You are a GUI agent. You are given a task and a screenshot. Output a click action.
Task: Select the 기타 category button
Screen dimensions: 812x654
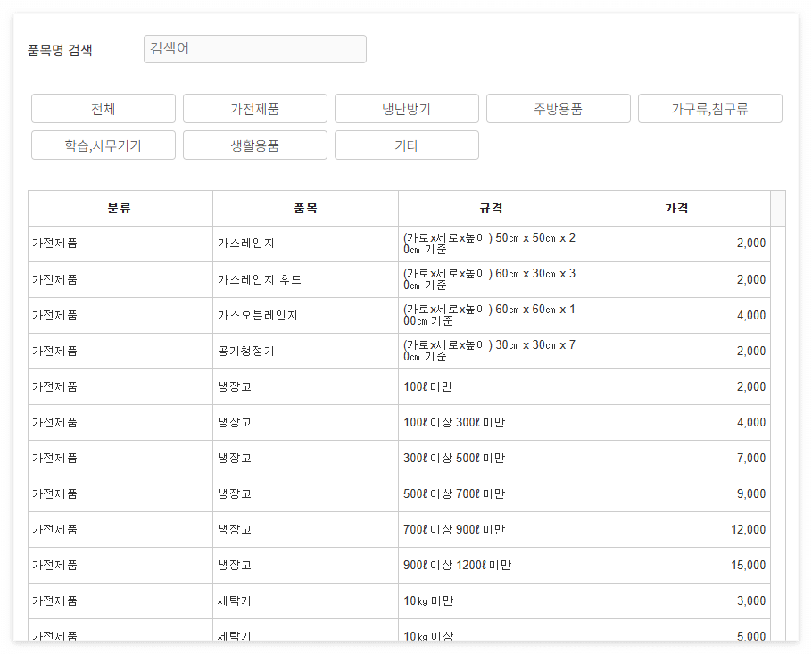pyautogui.click(x=406, y=145)
